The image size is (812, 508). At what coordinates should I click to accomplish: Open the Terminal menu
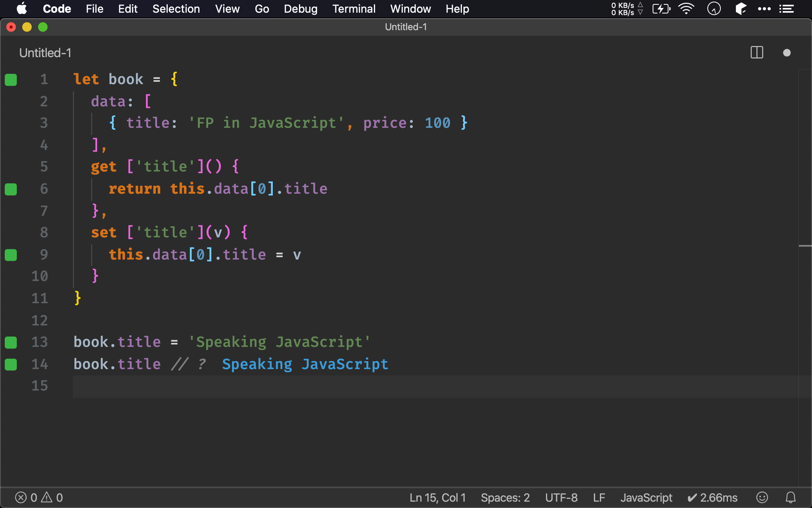click(x=354, y=9)
